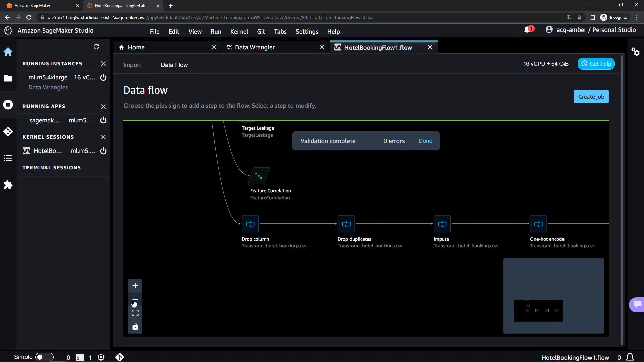Viewport: 644px width, 362px height.
Task: Zoom in the data flow canvas
Action: pyautogui.click(x=135, y=286)
